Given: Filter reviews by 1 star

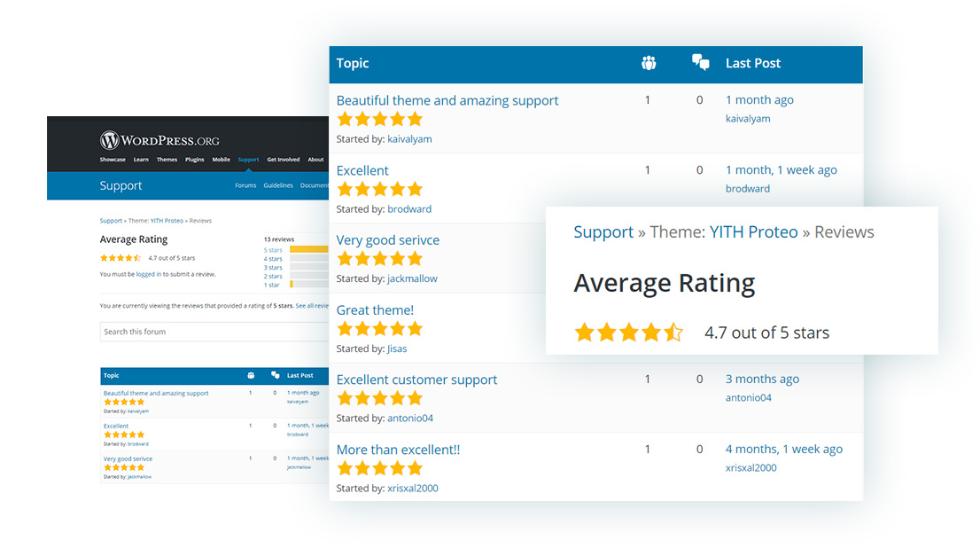Looking at the screenshot, I should pos(271,286).
